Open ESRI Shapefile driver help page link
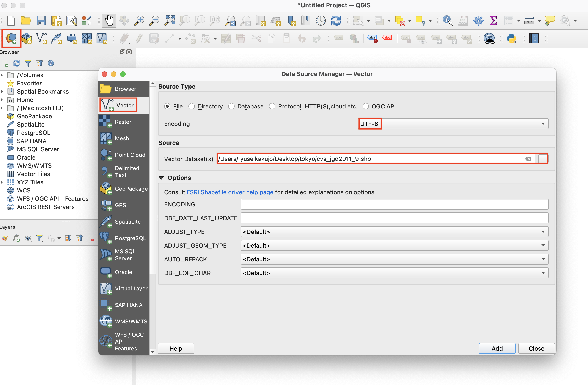The image size is (588, 385). point(230,192)
